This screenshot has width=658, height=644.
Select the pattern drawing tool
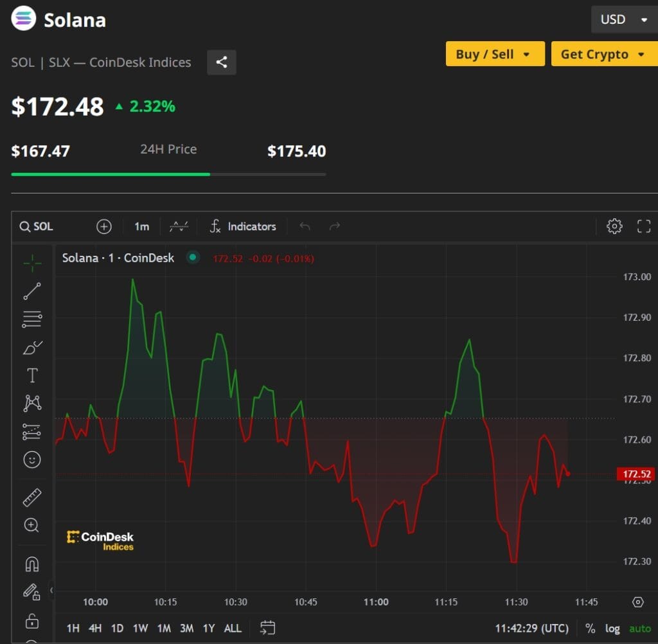32,403
